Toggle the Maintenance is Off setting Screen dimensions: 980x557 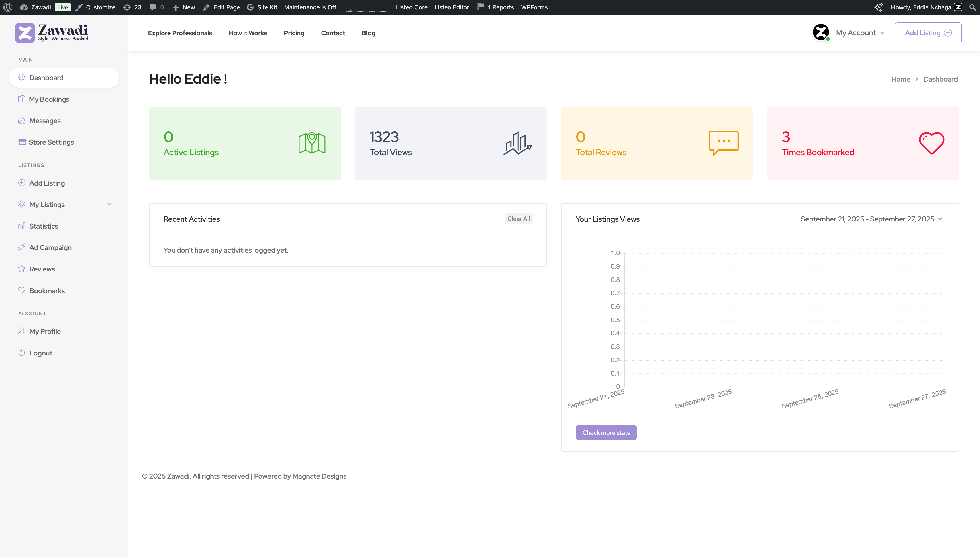click(310, 7)
